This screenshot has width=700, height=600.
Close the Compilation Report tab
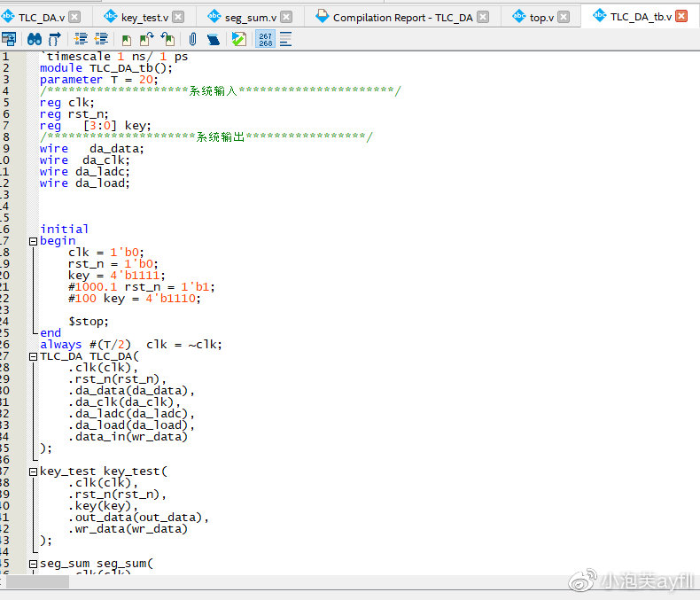(483, 17)
